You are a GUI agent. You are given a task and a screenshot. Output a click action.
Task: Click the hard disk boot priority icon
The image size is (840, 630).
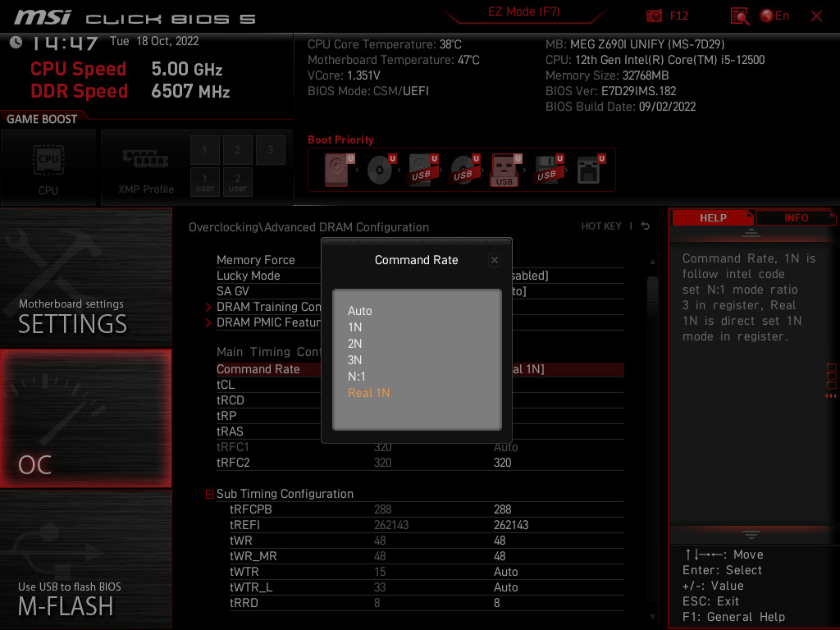[x=338, y=170]
